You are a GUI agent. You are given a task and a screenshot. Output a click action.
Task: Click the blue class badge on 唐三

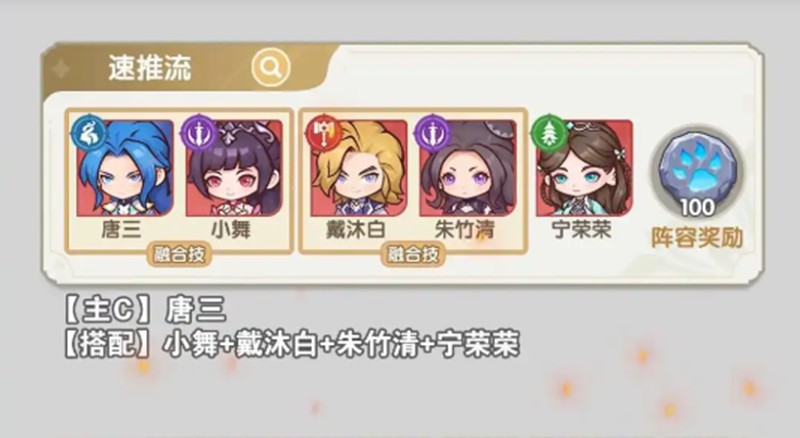click(88, 132)
